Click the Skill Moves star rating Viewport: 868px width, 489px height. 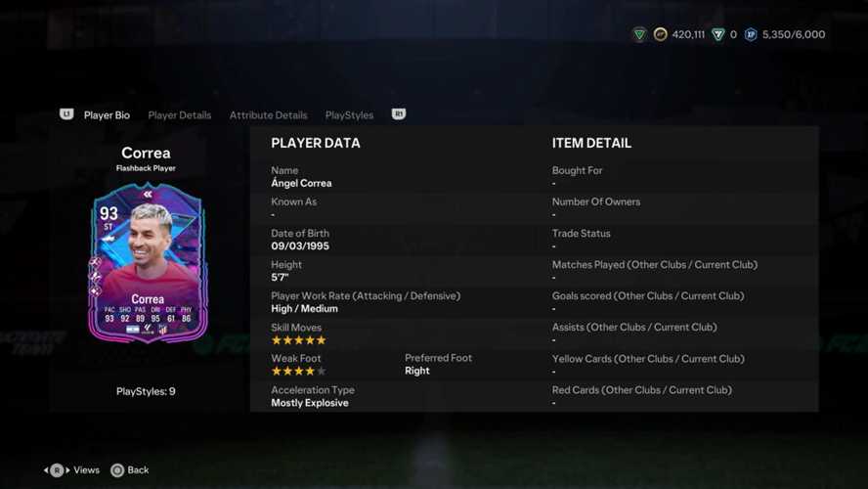pyautogui.click(x=299, y=340)
